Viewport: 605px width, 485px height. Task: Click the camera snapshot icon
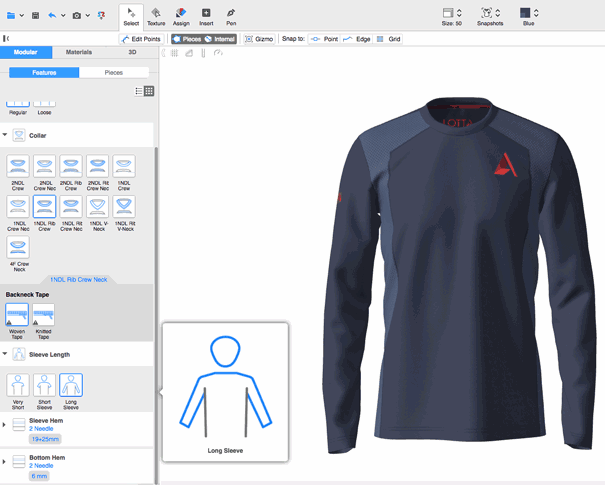(x=77, y=15)
